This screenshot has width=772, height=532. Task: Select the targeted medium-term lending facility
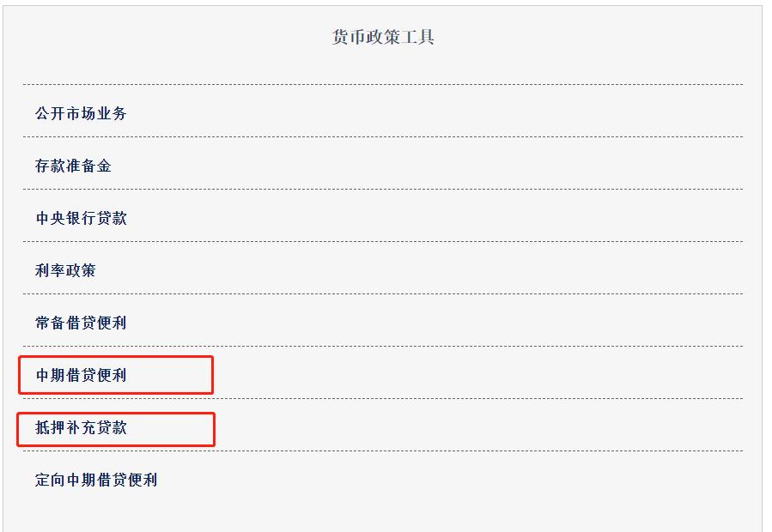97,478
